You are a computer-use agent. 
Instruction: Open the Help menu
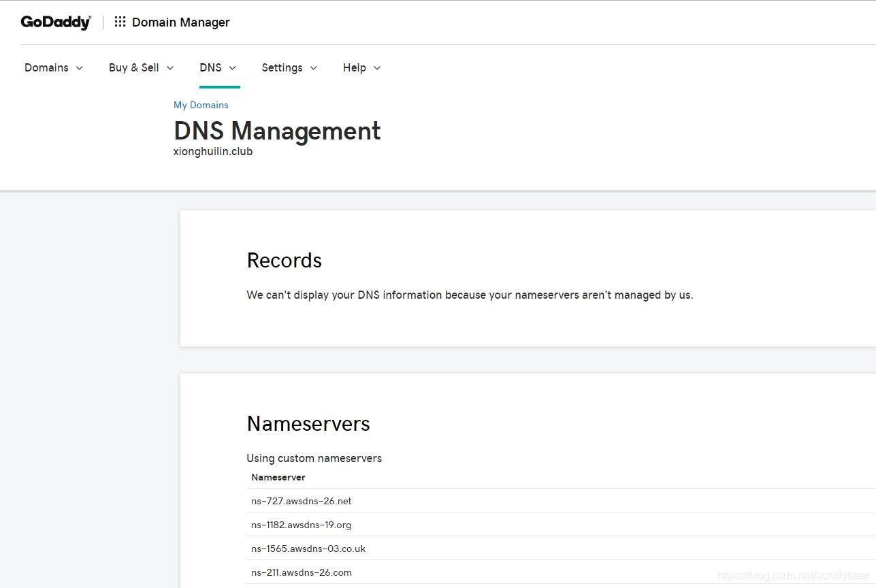354,67
